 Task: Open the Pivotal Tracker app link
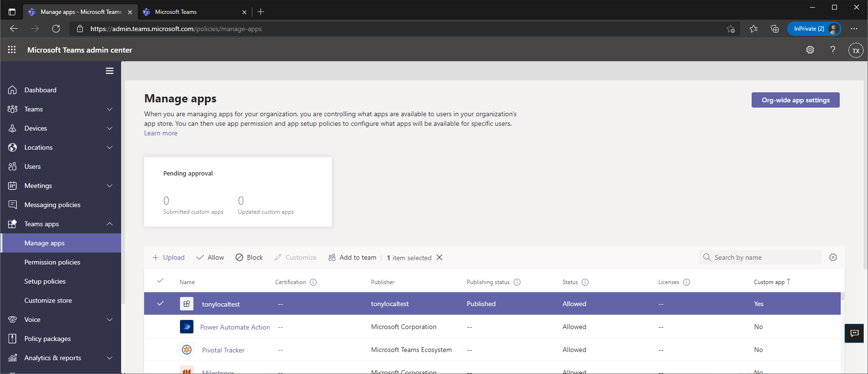point(223,350)
